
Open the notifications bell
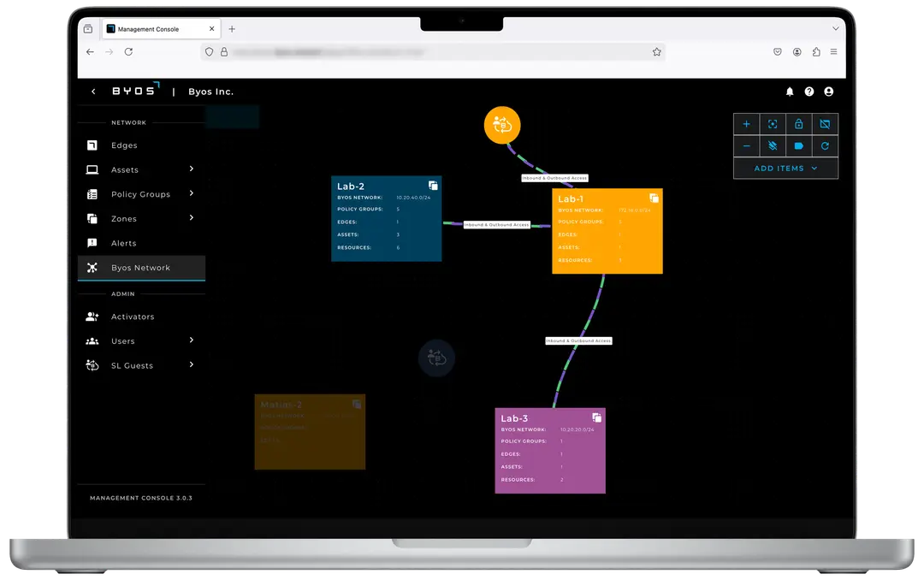coord(790,92)
